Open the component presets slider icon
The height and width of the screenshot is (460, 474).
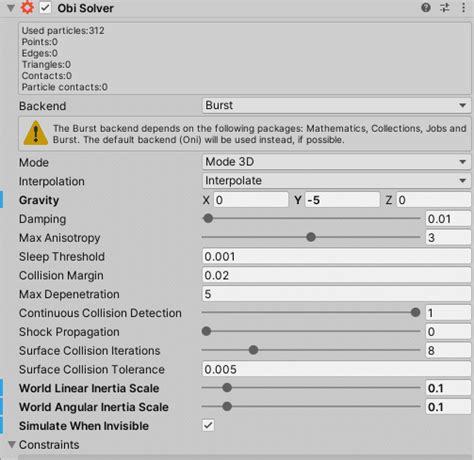(445, 8)
